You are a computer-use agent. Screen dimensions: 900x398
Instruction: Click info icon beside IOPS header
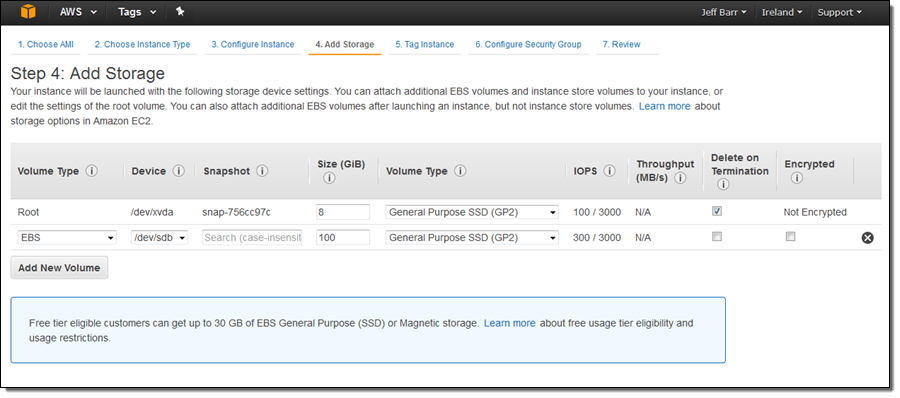tap(610, 171)
